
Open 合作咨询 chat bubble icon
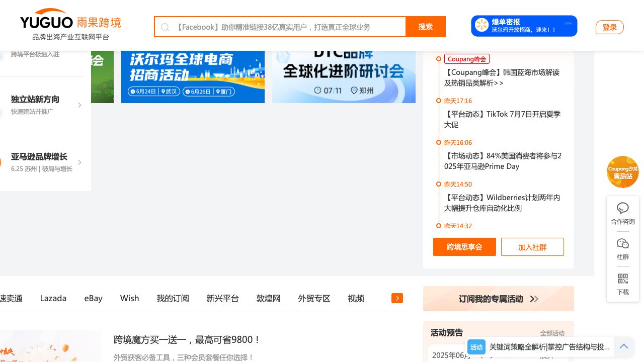coord(623,208)
